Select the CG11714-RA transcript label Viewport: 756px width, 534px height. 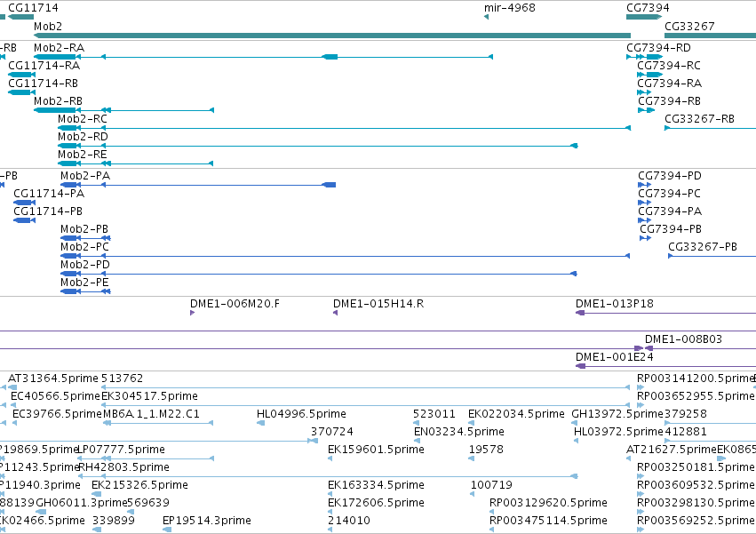[44, 66]
